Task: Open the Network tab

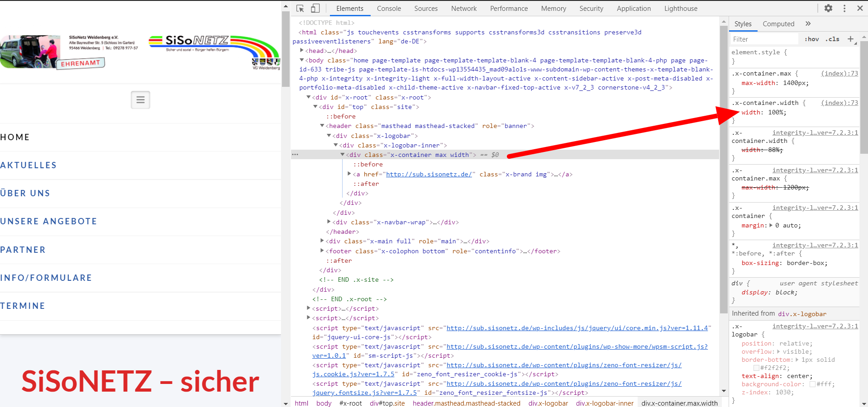Action: click(464, 9)
